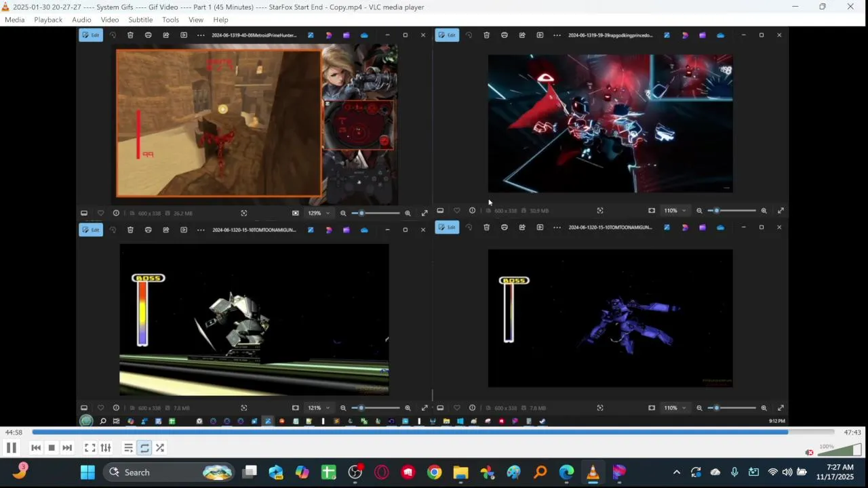Zoom in on the MetroidPrimeHunter image

point(408,213)
